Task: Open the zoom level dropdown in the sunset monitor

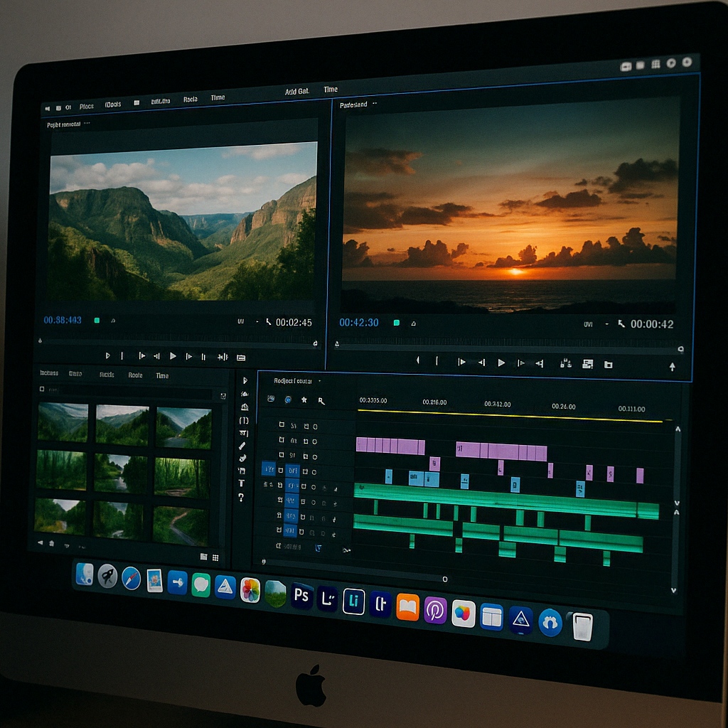Action: click(606, 324)
